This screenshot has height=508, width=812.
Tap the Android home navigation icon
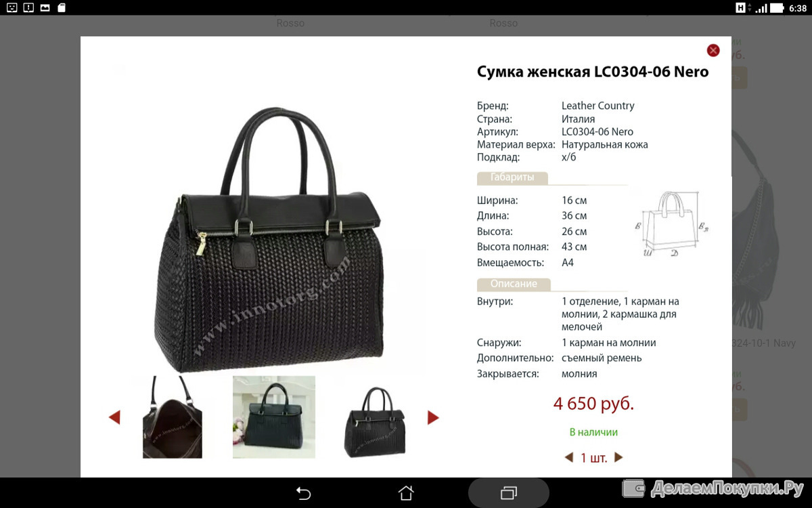405,492
